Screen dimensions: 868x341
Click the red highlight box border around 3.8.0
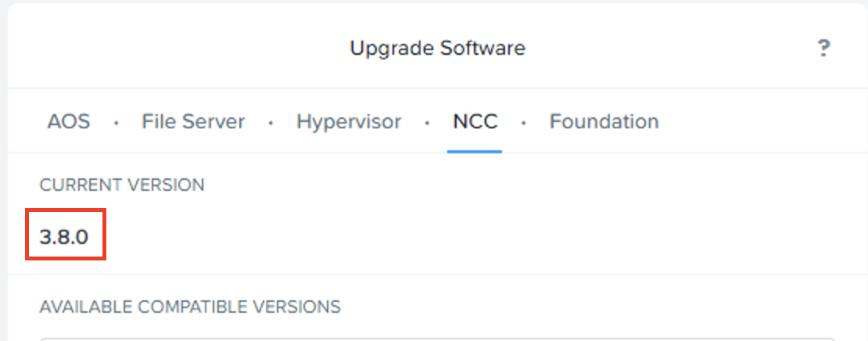coord(28,235)
